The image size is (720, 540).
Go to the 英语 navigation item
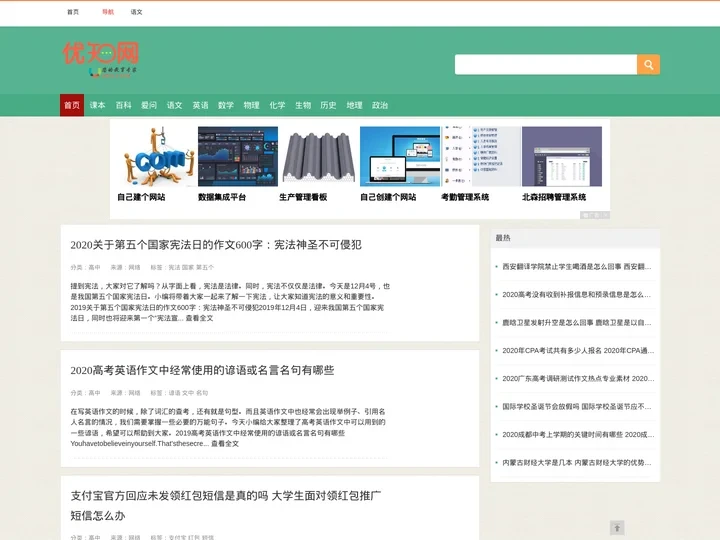point(200,105)
